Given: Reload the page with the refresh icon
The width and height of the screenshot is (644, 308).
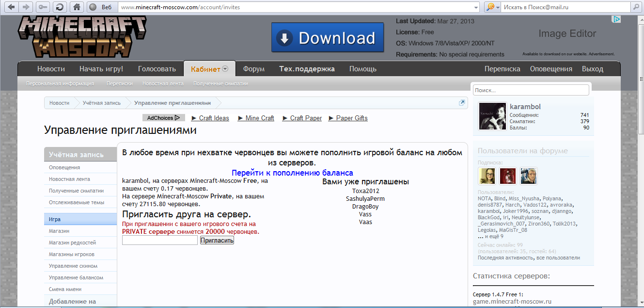Looking at the screenshot, I should [60, 7].
